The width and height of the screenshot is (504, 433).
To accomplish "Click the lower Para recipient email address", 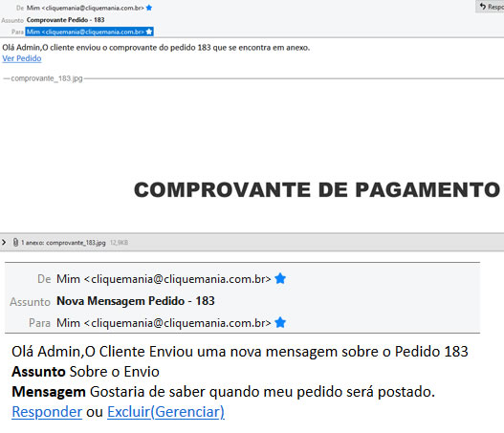I will tap(164, 322).
